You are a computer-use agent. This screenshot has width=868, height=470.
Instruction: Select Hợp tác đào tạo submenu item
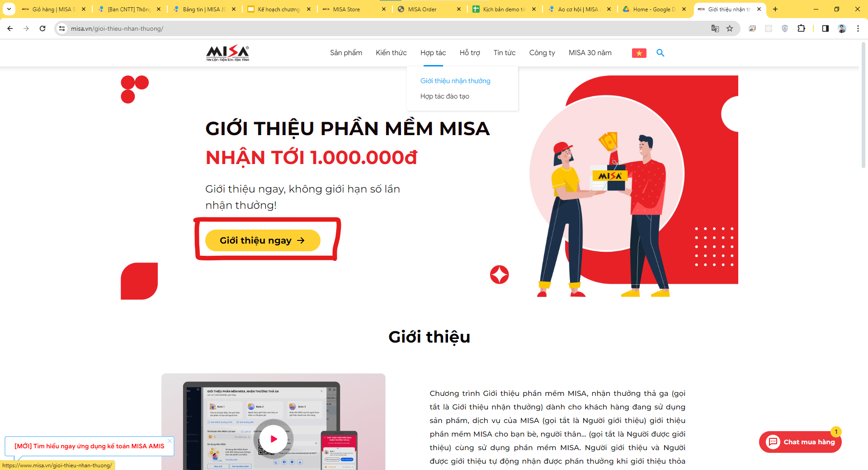point(445,96)
